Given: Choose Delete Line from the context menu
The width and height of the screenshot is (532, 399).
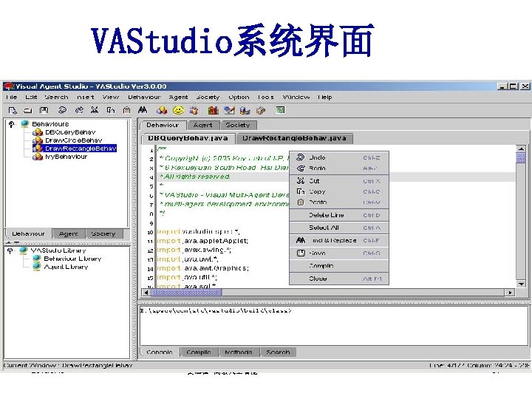Looking at the screenshot, I should [339, 215].
